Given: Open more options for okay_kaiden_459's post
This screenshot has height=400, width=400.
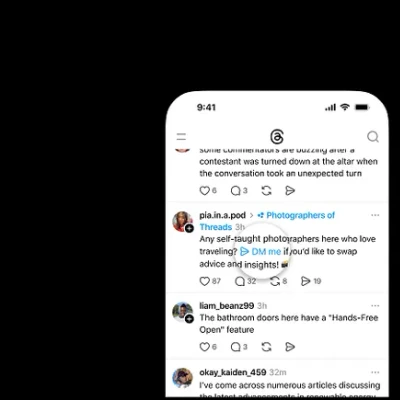Looking at the screenshot, I should coord(375,372).
